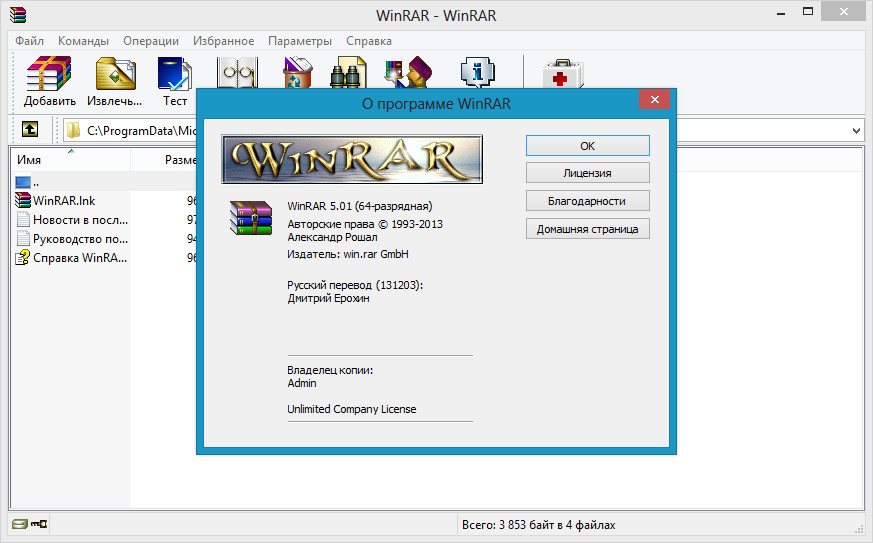
Task: Click the View toolbar icon with glasses on book
Action: pyautogui.click(x=237, y=72)
